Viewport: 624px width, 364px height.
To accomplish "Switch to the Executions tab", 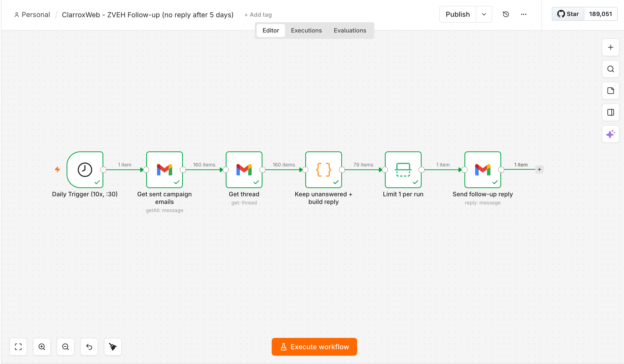I will (306, 31).
